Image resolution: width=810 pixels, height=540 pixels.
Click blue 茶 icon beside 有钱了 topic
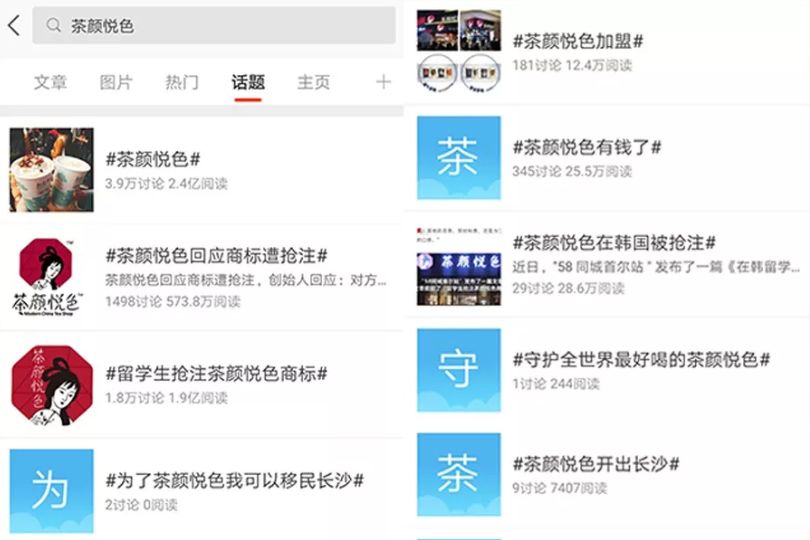pos(459,158)
